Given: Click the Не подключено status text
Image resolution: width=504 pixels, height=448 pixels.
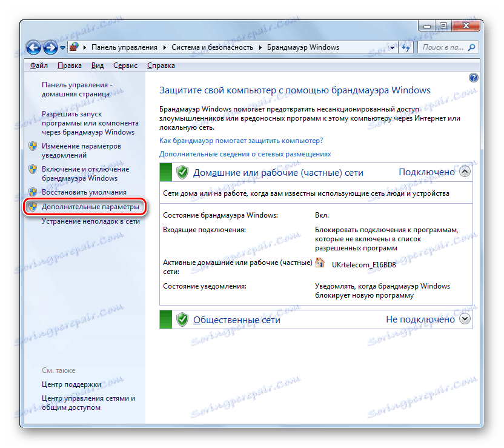Looking at the screenshot, I should click(420, 319).
